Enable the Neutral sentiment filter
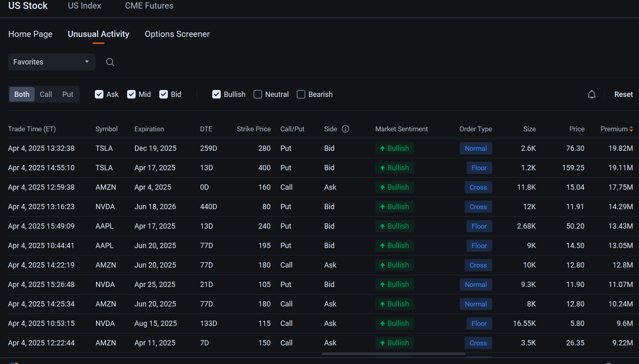The width and height of the screenshot is (639, 364). [x=258, y=94]
